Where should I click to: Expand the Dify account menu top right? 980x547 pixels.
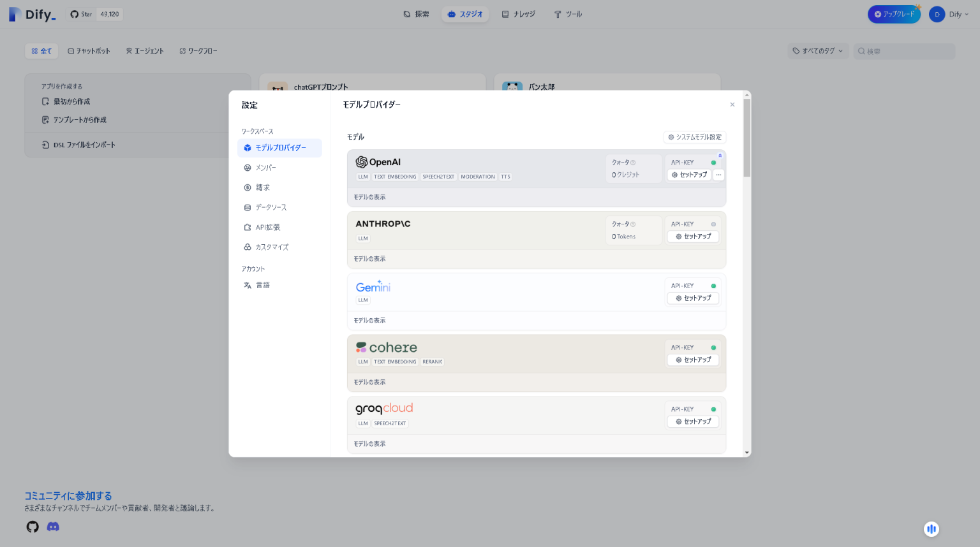click(x=950, y=13)
